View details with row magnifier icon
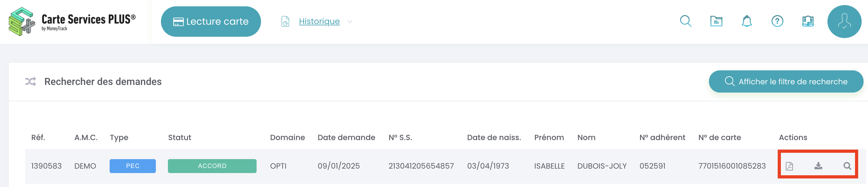The height and width of the screenshot is (187, 868). point(847,166)
